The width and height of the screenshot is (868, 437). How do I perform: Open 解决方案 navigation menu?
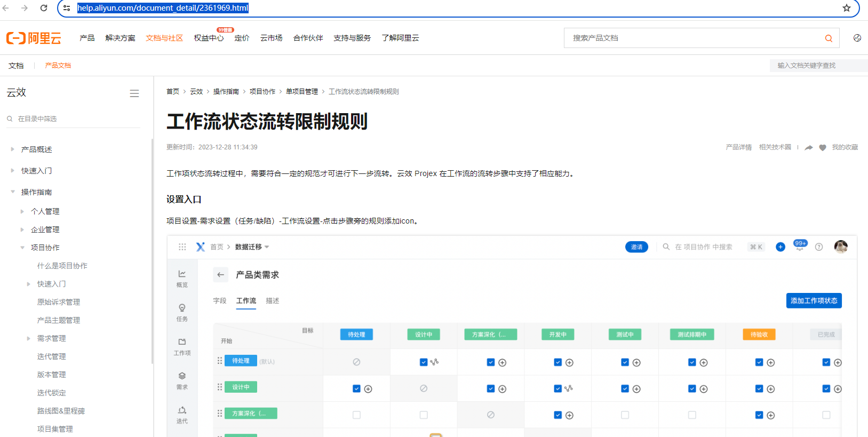(x=121, y=38)
